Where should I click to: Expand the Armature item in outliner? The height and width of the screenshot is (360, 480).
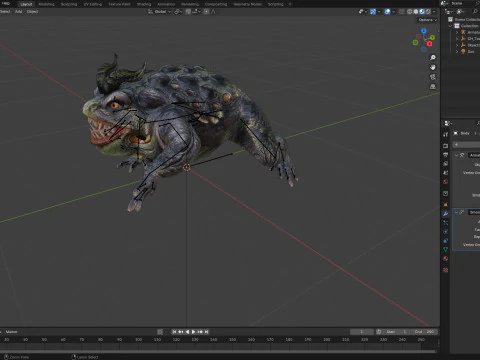click(457, 32)
